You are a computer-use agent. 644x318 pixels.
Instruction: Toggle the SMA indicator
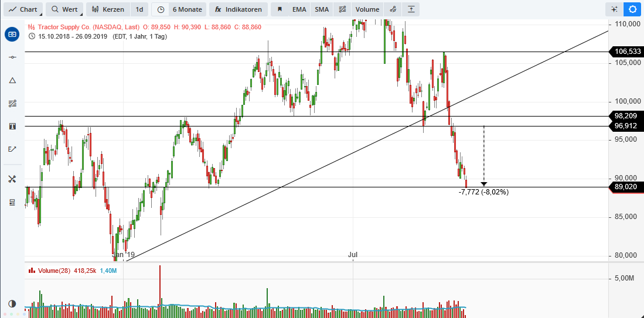click(322, 9)
